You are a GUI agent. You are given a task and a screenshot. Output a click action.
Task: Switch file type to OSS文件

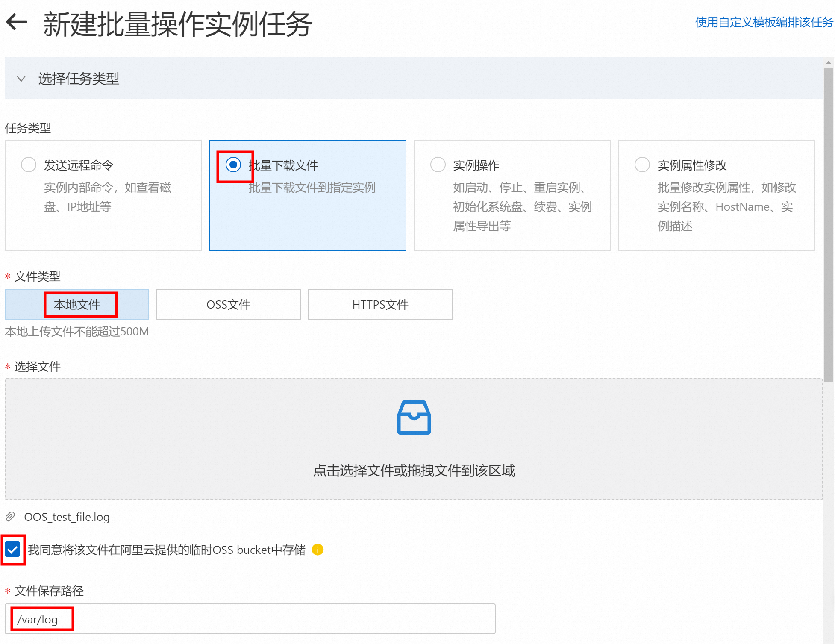point(228,305)
